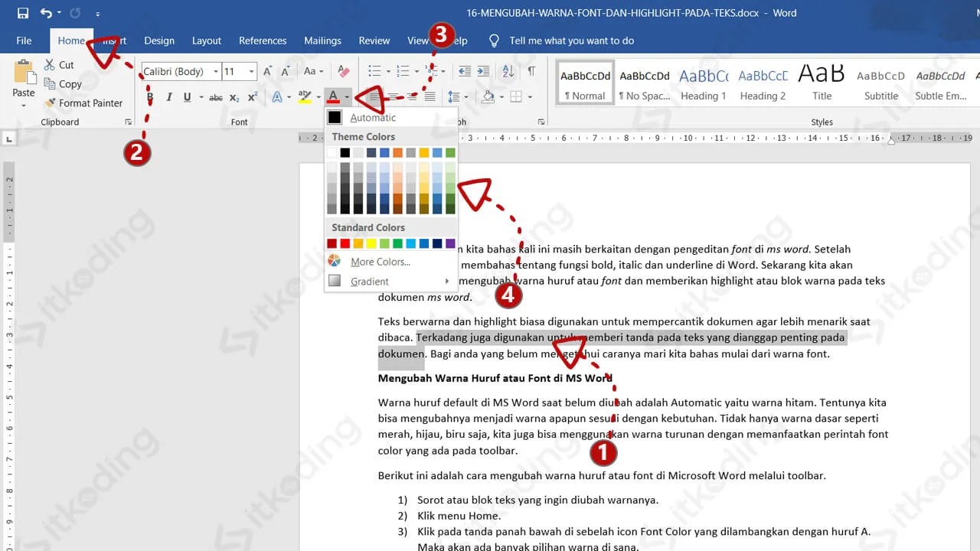Click the Undo icon in the Quick Access Toolbar
This screenshot has height=551, width=980.
click(46, 13)
